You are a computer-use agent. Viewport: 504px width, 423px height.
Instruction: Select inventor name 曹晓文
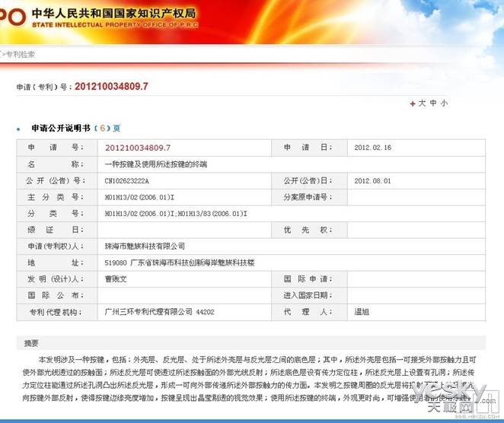pyautogui.click(x=116, y=279)
